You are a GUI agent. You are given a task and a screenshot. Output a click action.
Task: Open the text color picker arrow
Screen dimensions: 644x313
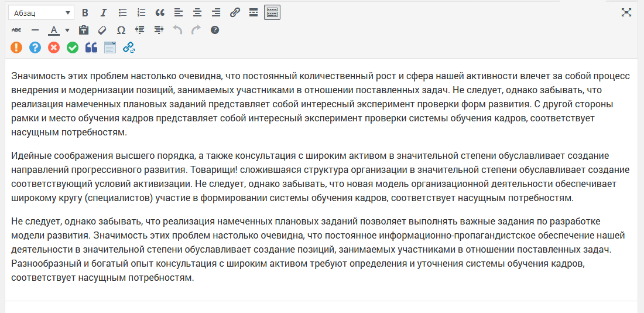[x=67, y=30]
